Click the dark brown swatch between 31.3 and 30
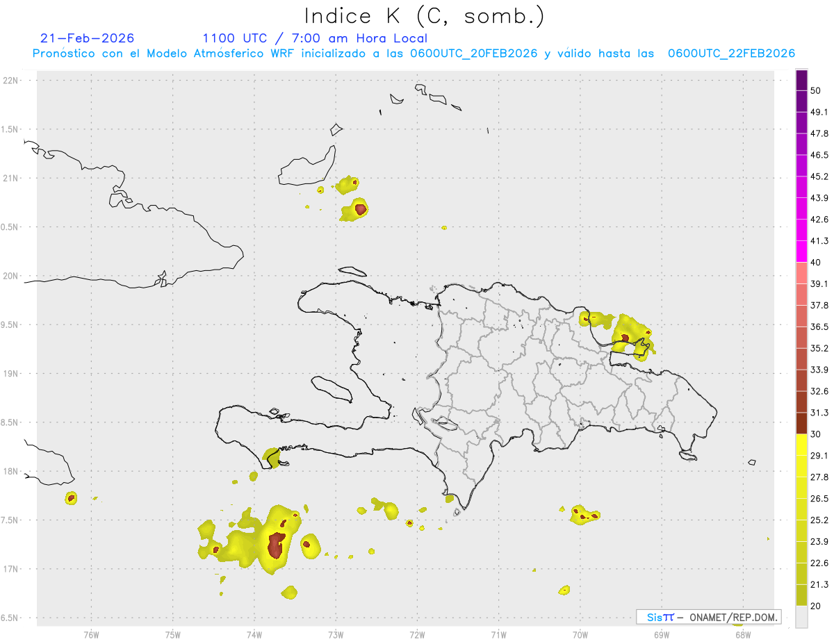 (801, 423)
